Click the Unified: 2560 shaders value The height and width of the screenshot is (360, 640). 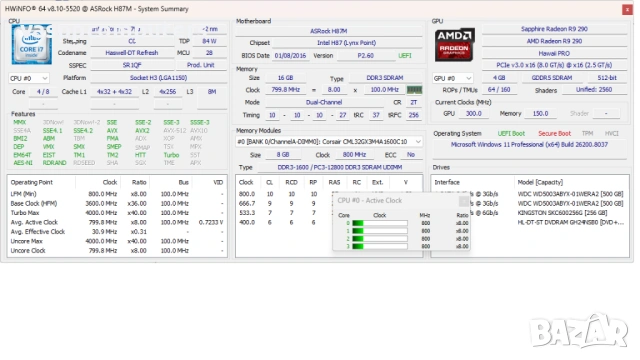[x=594, y=90]
